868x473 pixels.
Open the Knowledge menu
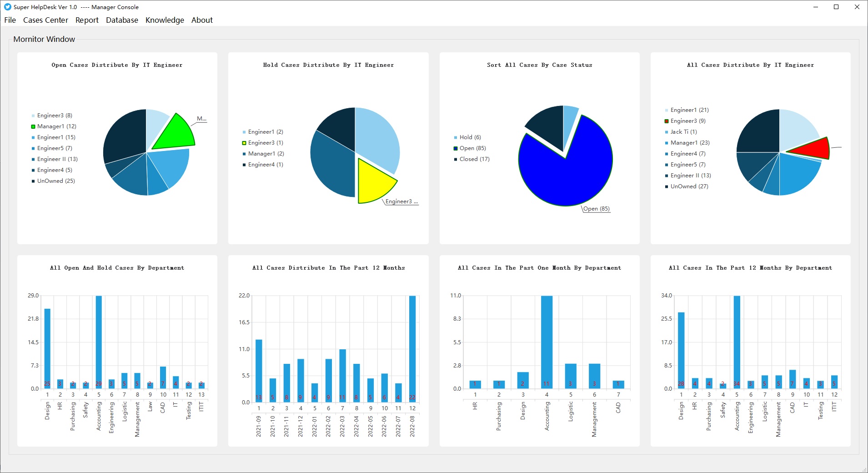(x=165, y=20)
